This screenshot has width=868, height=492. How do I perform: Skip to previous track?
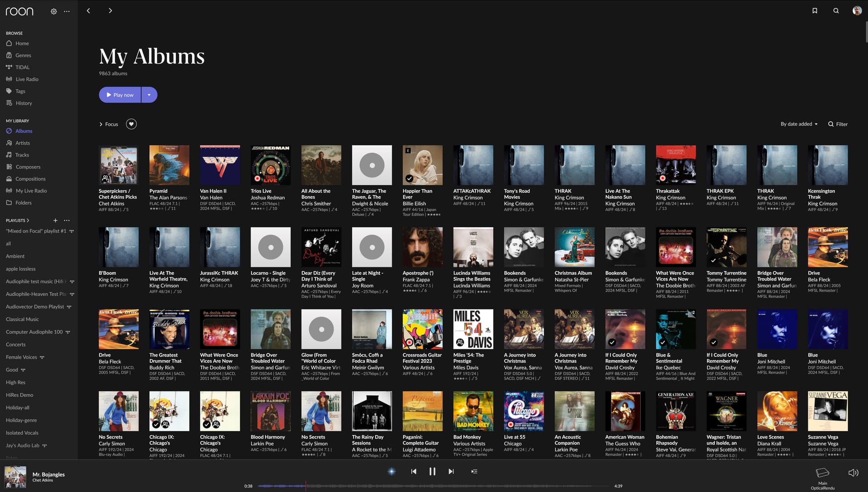pyautogui.click(x=414, y=471)
